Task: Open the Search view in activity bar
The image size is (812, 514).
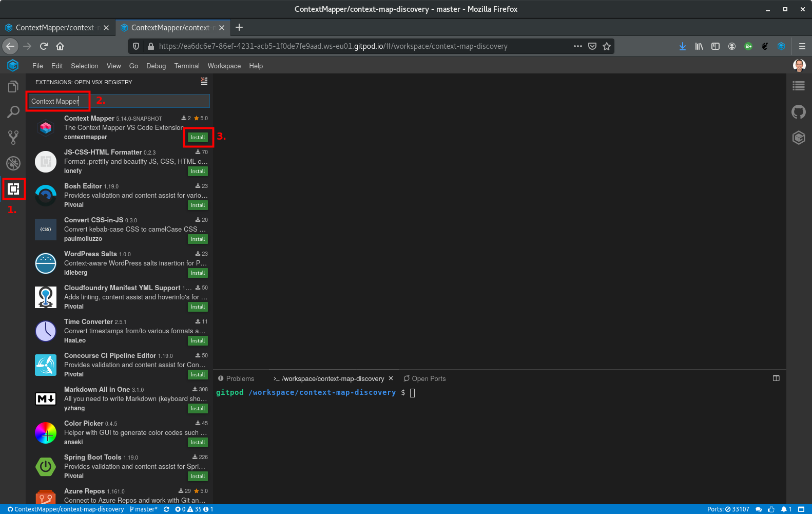Action: (x=13, y=112)
